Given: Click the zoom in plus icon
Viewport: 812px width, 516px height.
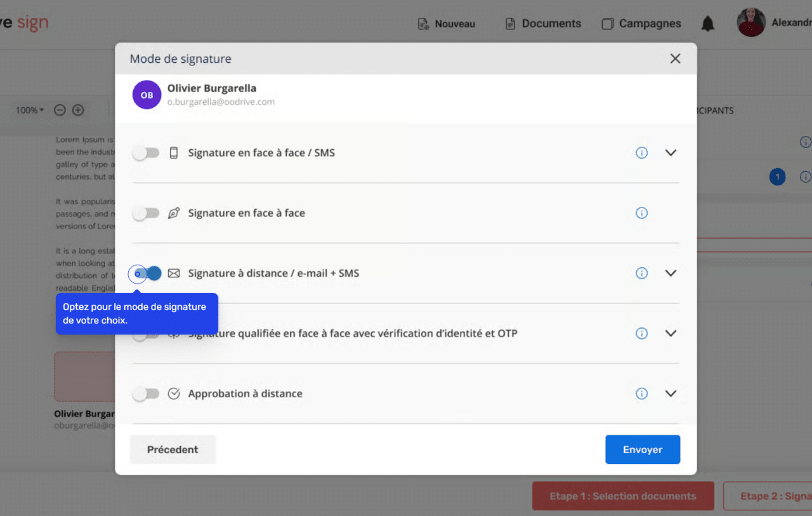Looking at the screenshot, I should point(78,110).
